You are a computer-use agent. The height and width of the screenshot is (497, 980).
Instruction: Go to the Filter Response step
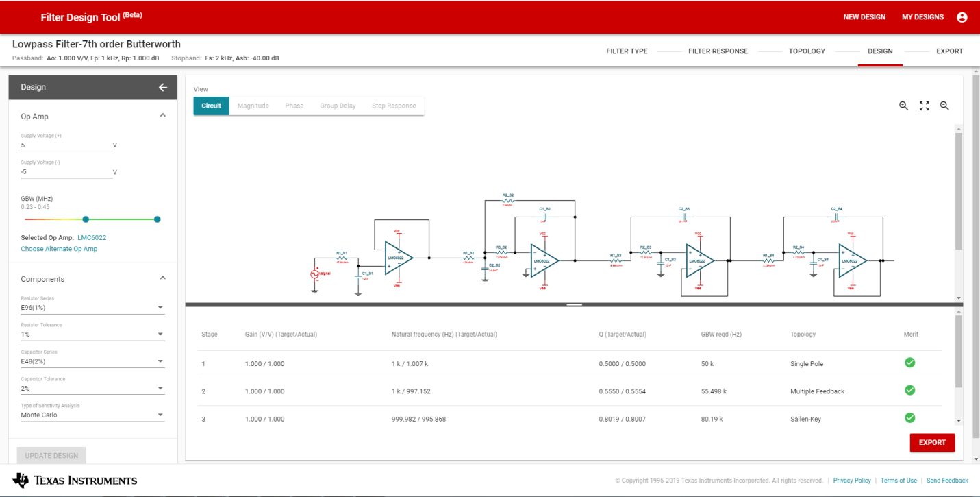tap(718, 51)
